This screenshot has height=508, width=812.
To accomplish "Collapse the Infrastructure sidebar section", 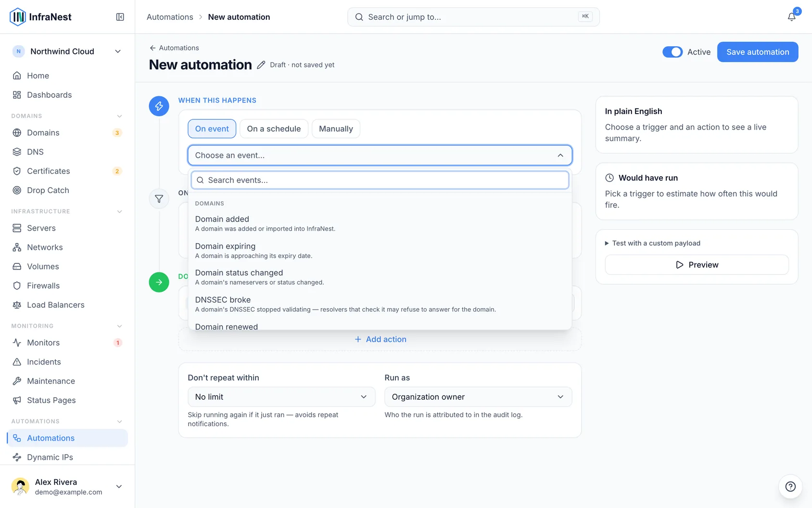I will [x=119, y=211].
